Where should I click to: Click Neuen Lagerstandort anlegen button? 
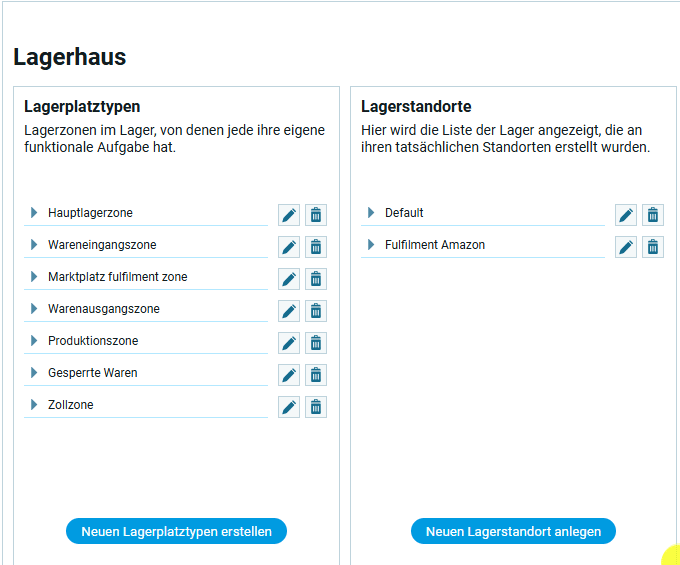pyautogui.click(x=513, y=531)
